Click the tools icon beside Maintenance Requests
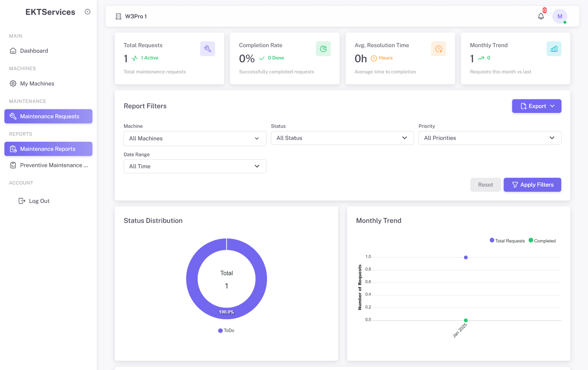588x370 pixels. 13,116
